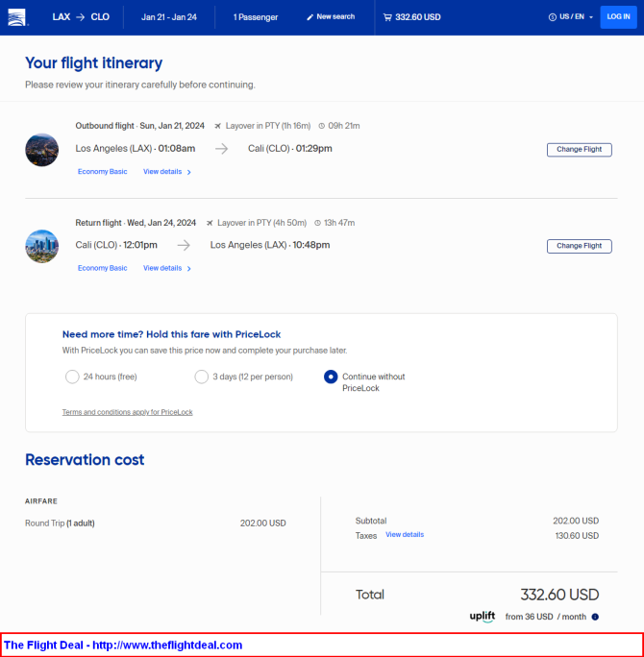Click the Layover in PTY (4h 50m) text
The image size is (644, 657).
point(261,223)
